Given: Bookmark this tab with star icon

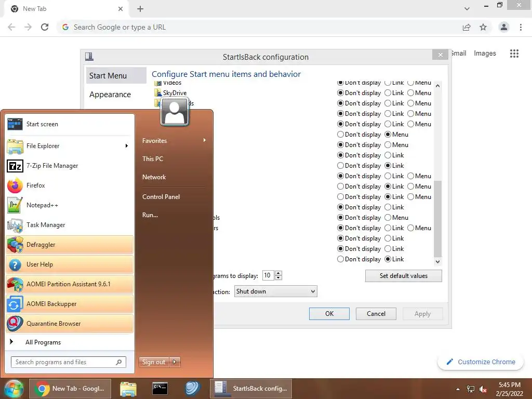Looking at the screenshot, I should tap(483, 27).
